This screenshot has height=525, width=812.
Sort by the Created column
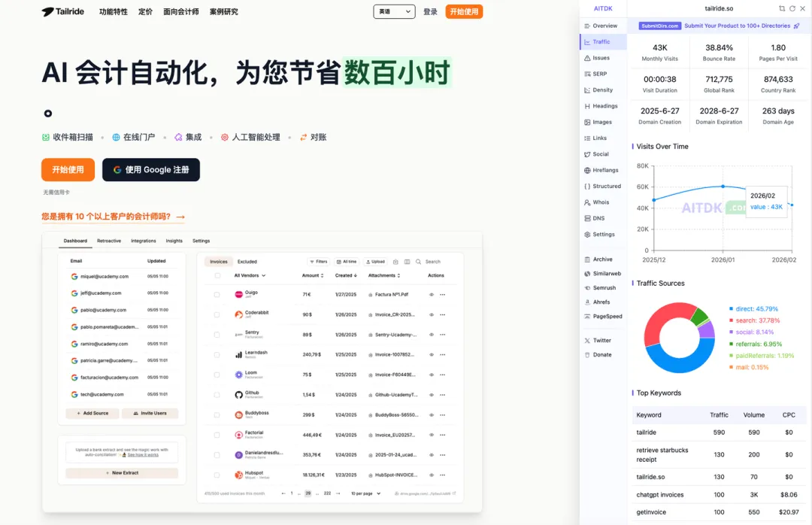[x=346, y=276]
